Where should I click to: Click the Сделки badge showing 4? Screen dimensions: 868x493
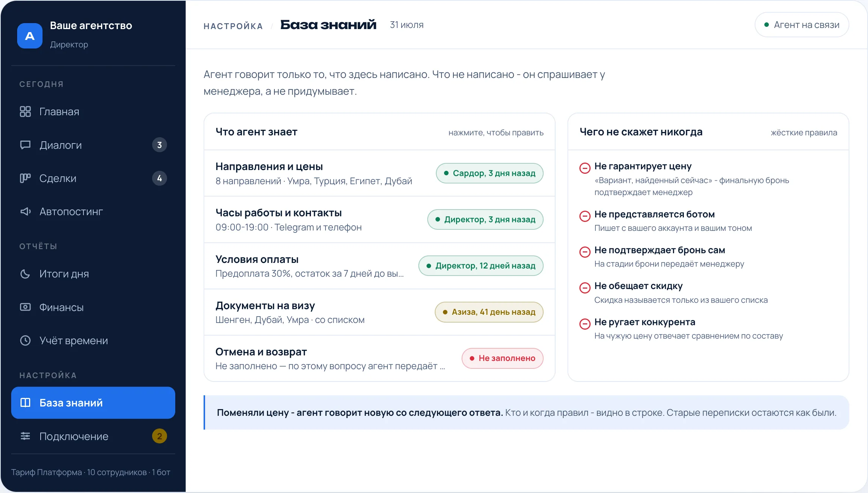pos(160,178)
